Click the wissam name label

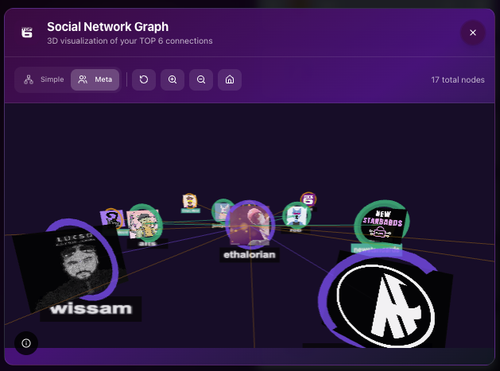pyautogui.click(x=91, y=309)
